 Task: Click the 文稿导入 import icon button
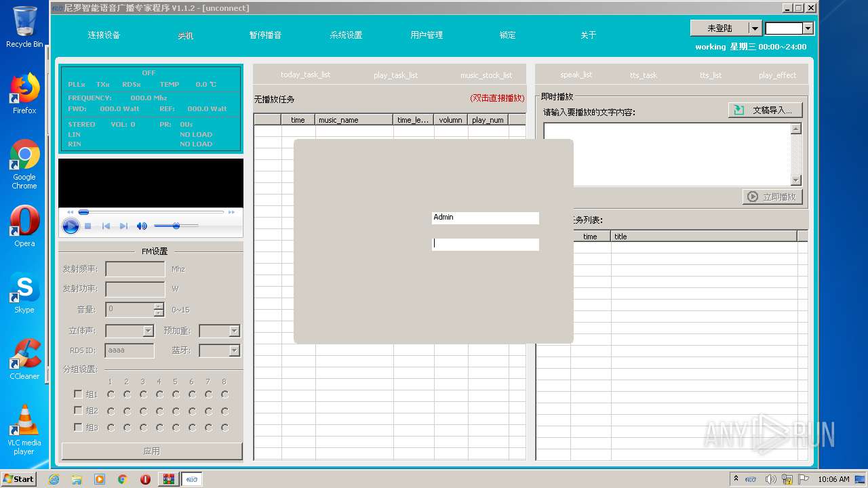[766, 110]
